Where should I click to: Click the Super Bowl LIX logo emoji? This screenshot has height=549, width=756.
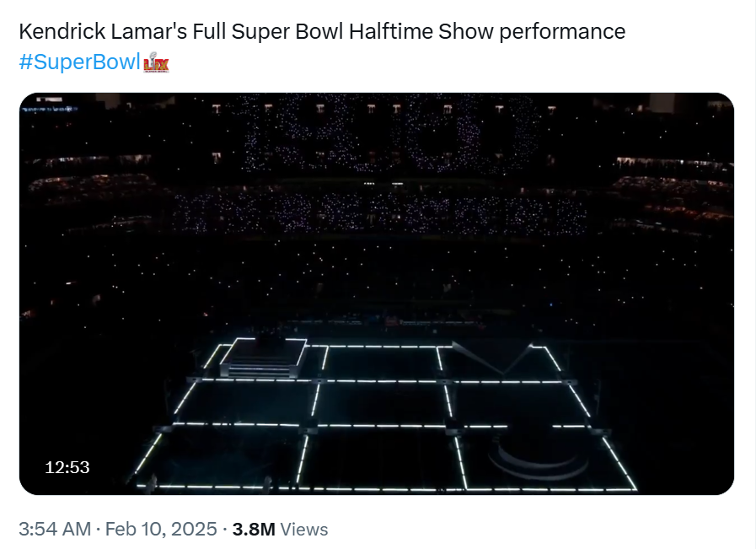pyautogui.click(x=156, y=63)
